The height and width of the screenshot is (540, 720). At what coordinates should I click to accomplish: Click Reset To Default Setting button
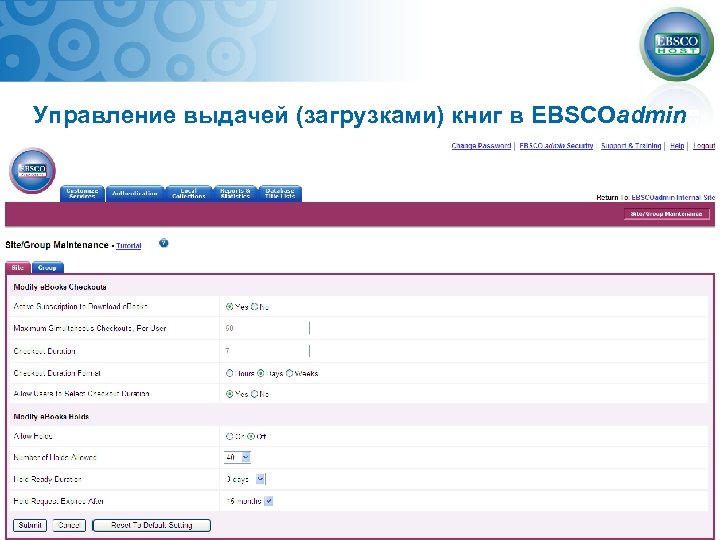click(x=152, y=525)
